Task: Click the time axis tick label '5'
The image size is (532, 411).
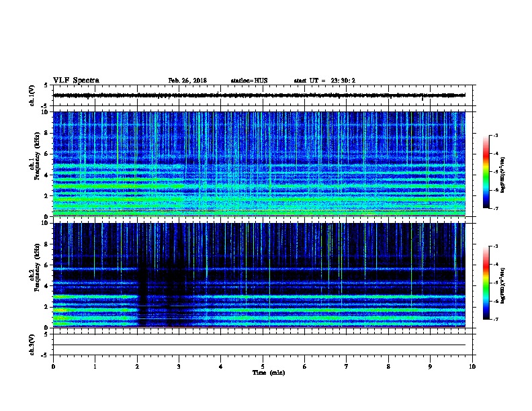Action: click(x=263, y=367)
